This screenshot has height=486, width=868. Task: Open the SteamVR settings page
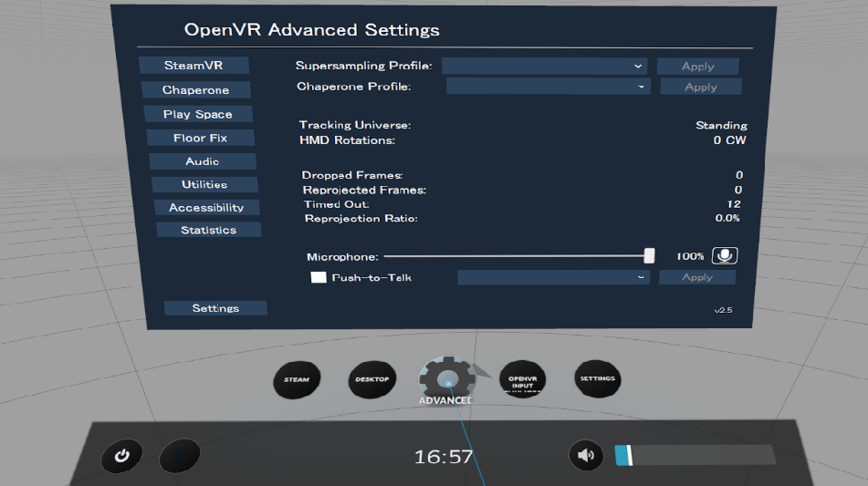193,66
